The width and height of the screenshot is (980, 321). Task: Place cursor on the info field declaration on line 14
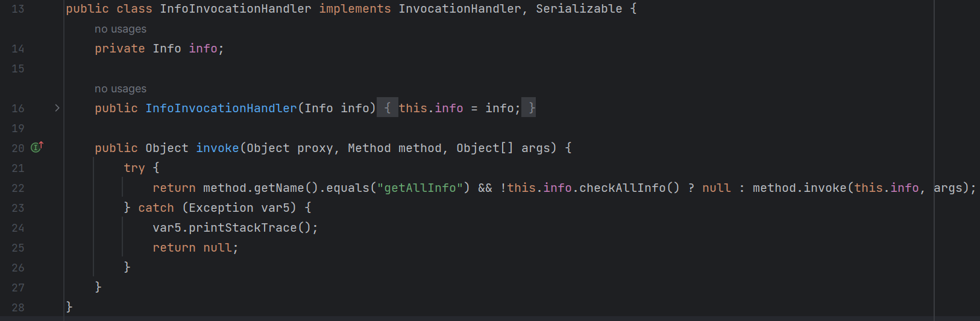tap(203, 49)
